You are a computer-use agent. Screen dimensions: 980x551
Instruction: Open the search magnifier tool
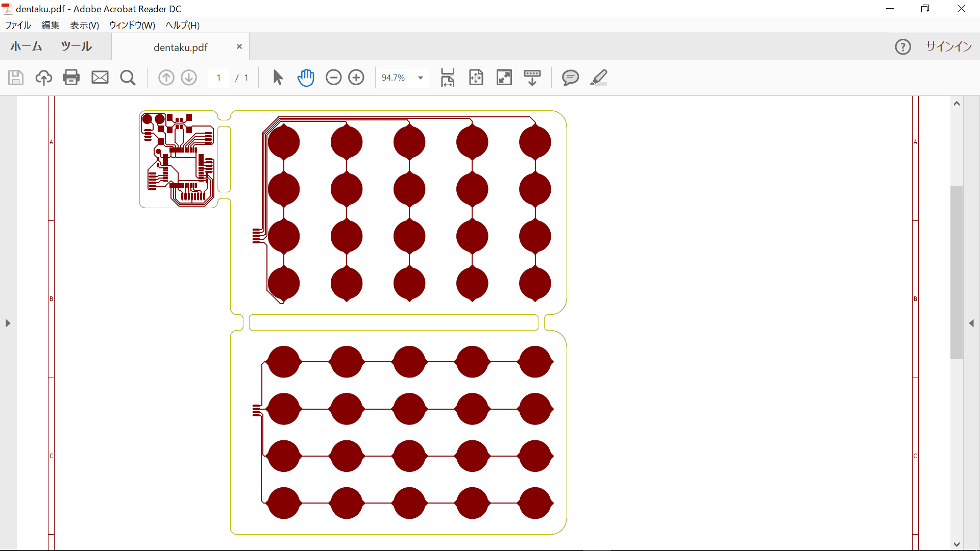pos(128,78)
